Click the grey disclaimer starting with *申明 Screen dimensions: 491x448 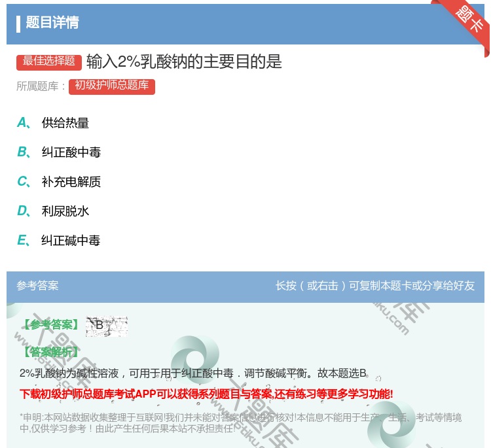click(x=240, y=422)
